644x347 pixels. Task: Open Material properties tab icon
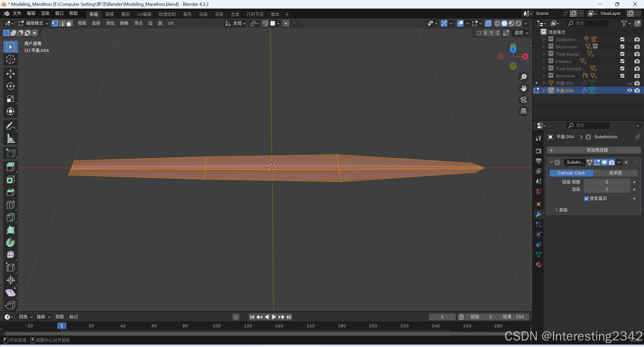tap(539, 265)
